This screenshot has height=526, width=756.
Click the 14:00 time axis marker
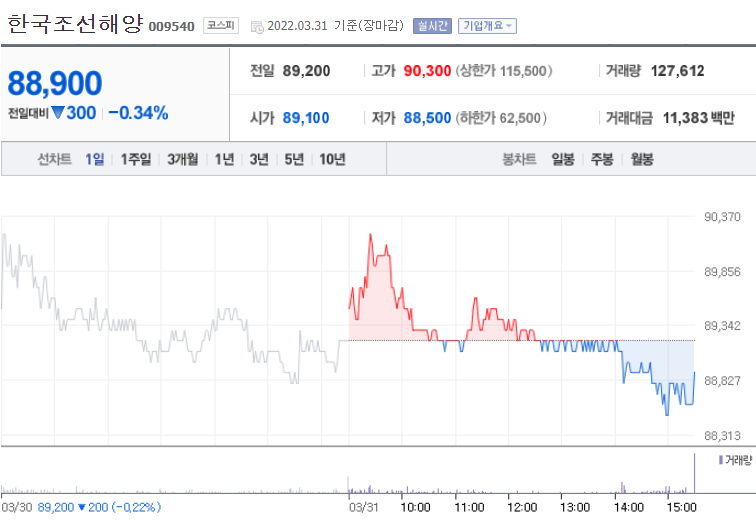tap(629, 507)
